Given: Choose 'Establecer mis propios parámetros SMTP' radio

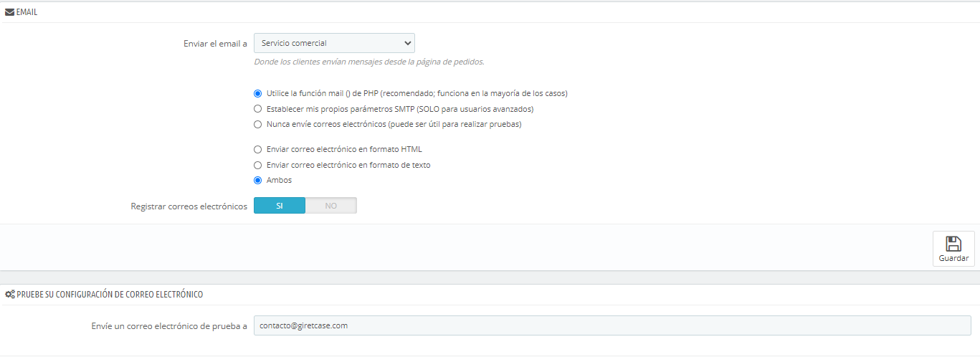Looking at the screenshot, I should click(x=258, y=109).
